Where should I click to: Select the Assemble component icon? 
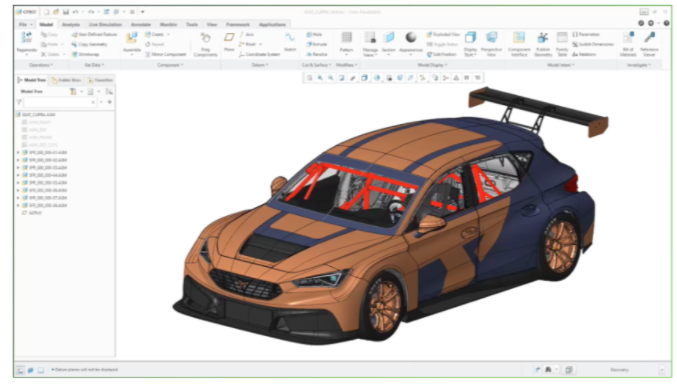pos(131,38)
